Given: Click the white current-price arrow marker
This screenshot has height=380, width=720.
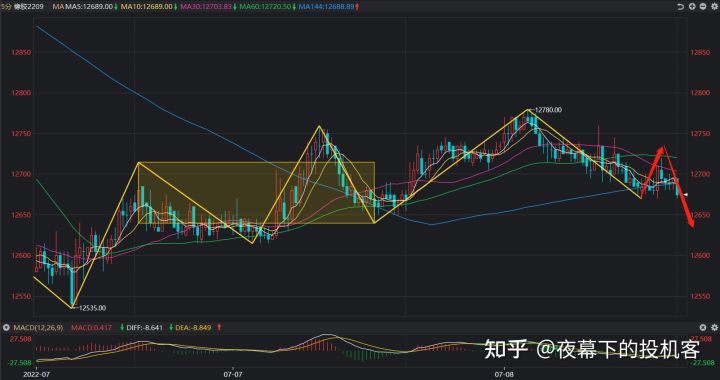Looking at the screenshot, I should pos(686,195).
